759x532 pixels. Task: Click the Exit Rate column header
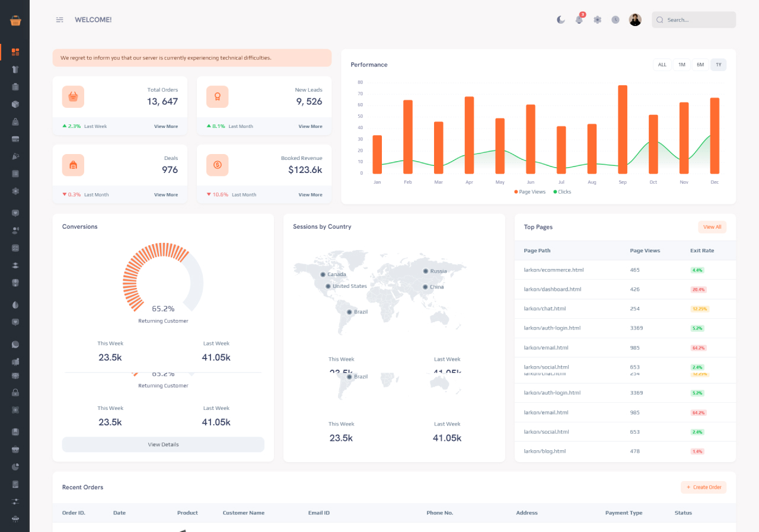point(702,251)
